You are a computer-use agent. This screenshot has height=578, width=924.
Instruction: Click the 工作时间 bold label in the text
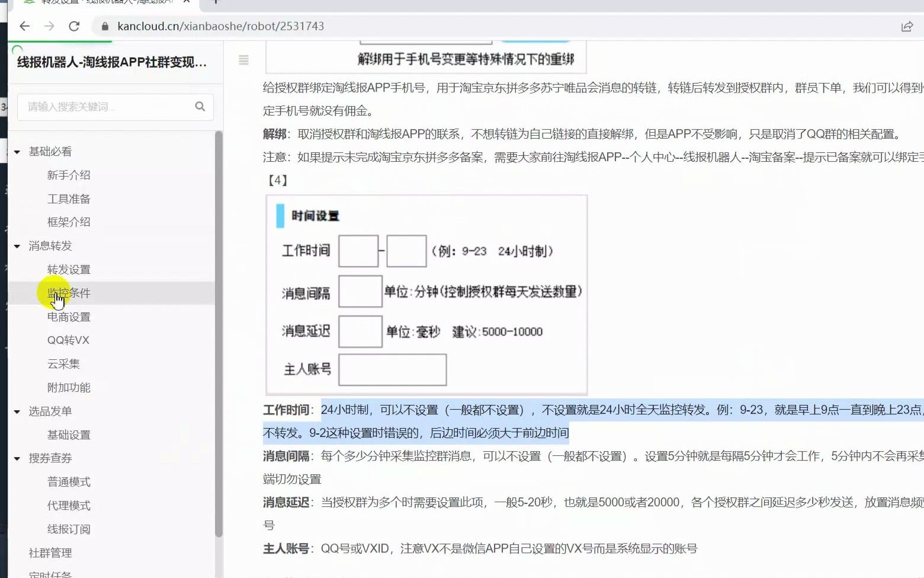coord(286,410)
